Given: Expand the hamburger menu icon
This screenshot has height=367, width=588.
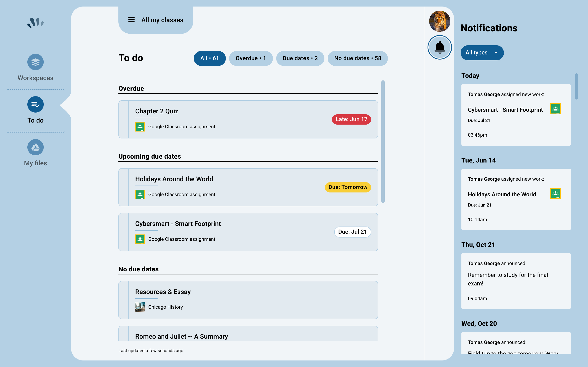Looking at the screenshot, I should point(131,20).
